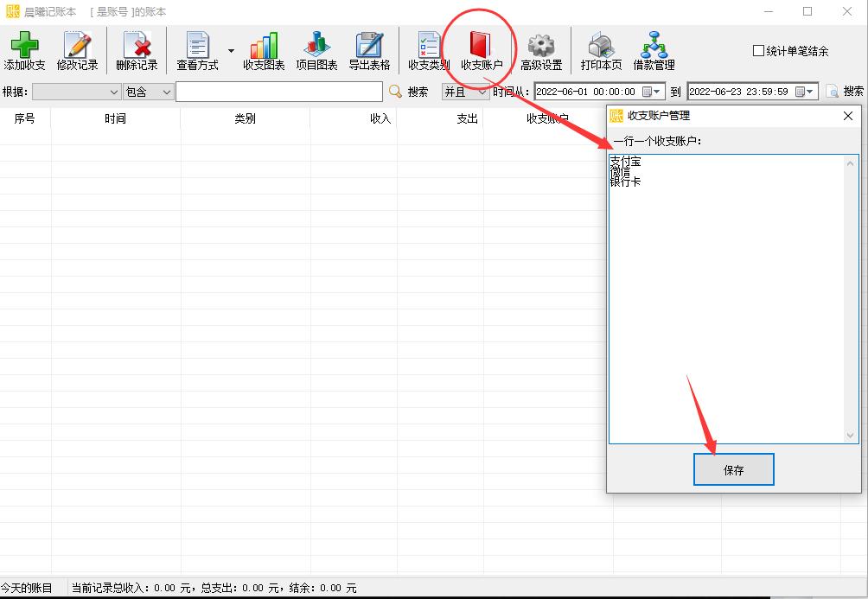
Task: Click 今天的账目 in status bar
Action: click(x=27, y=588)
